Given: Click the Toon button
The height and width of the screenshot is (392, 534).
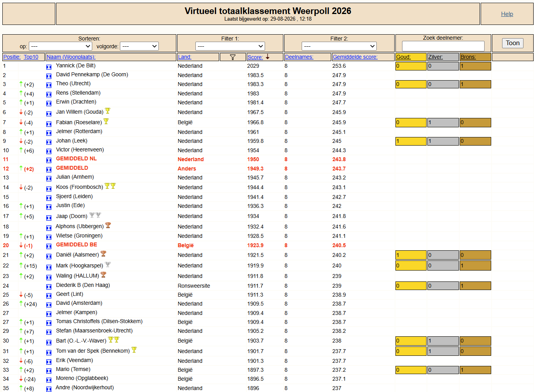Looking at the screenshot, I should [x=513, y=43].
